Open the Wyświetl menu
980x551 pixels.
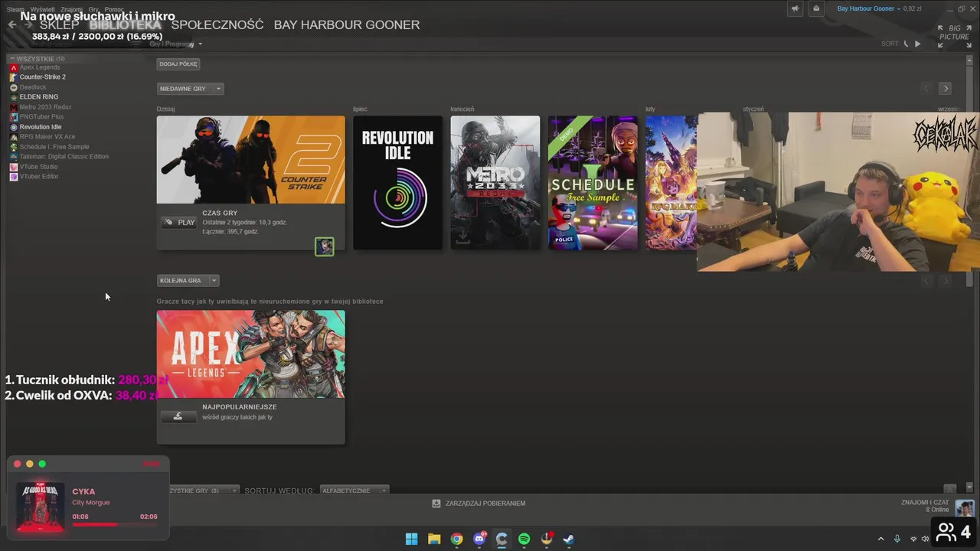[42, 9]
